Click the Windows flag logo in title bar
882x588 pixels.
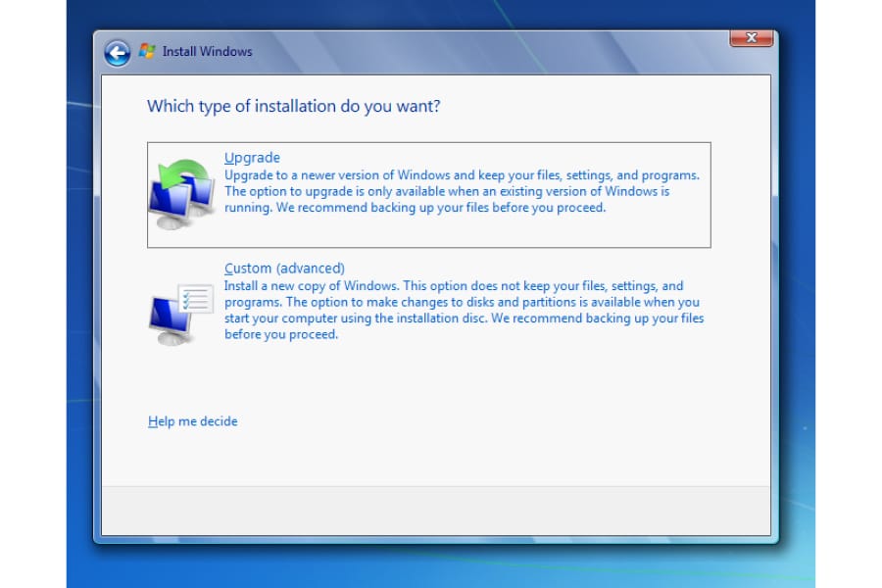point(147,51)
